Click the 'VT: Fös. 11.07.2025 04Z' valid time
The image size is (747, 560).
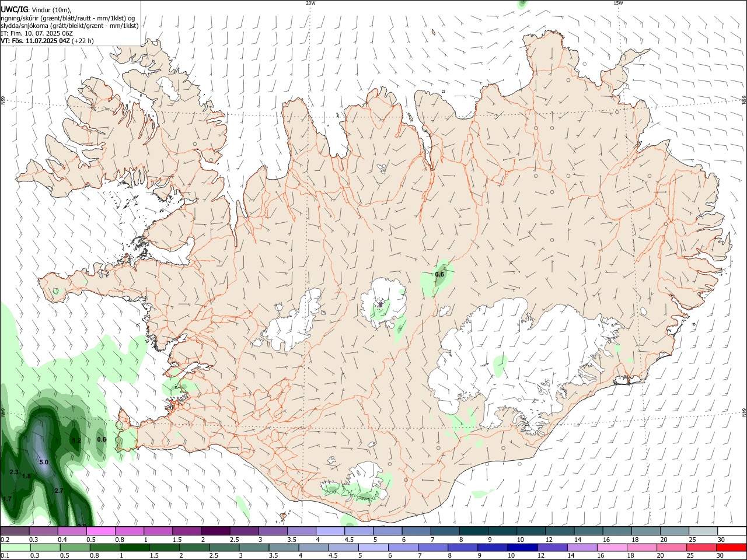pyautogui.click(x=35, y=41)
